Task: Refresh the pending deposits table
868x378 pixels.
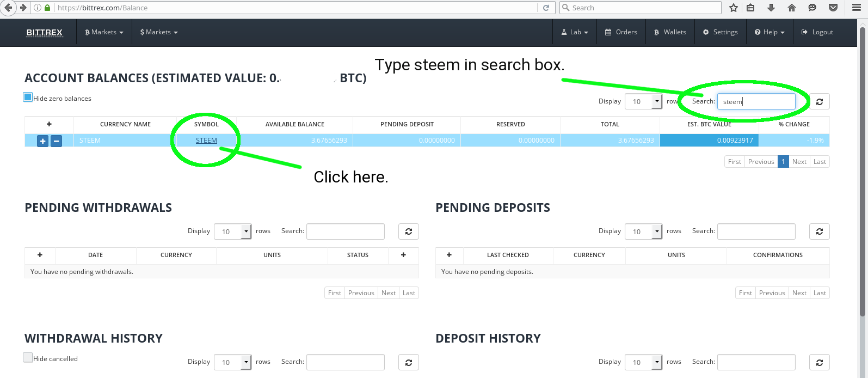Action: pyautogui.click(x=820, y=231)
